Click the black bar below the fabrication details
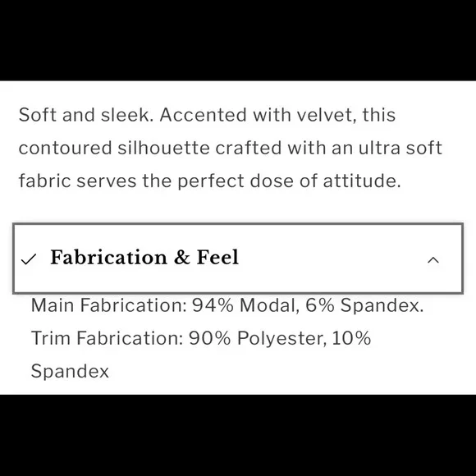476x476 pixels. (238, 435)
